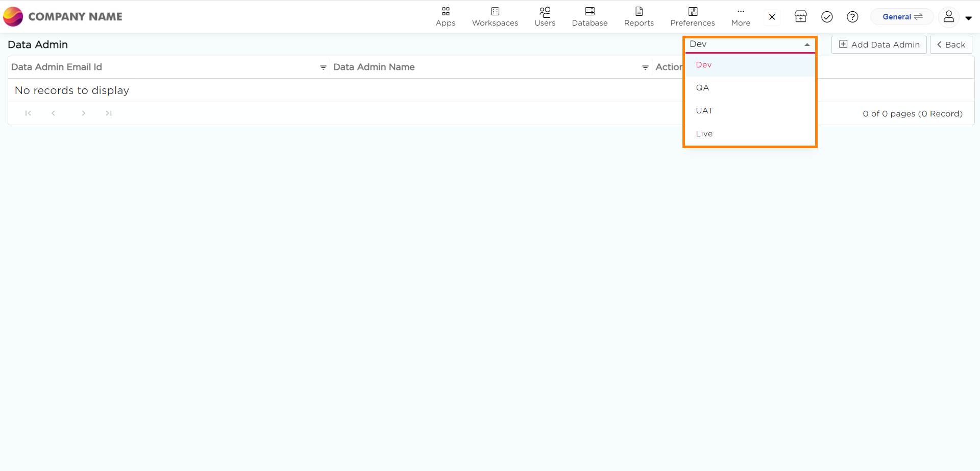Go to Workspaces in top navigation
980x471 pixels.
[495, 17]
